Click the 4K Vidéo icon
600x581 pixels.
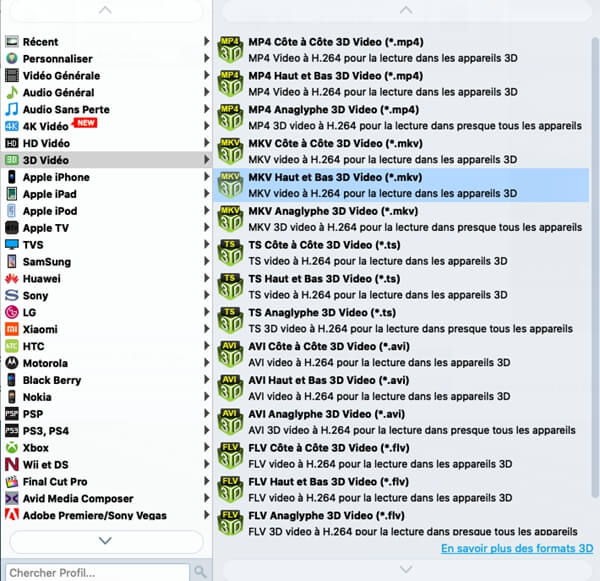11,126
